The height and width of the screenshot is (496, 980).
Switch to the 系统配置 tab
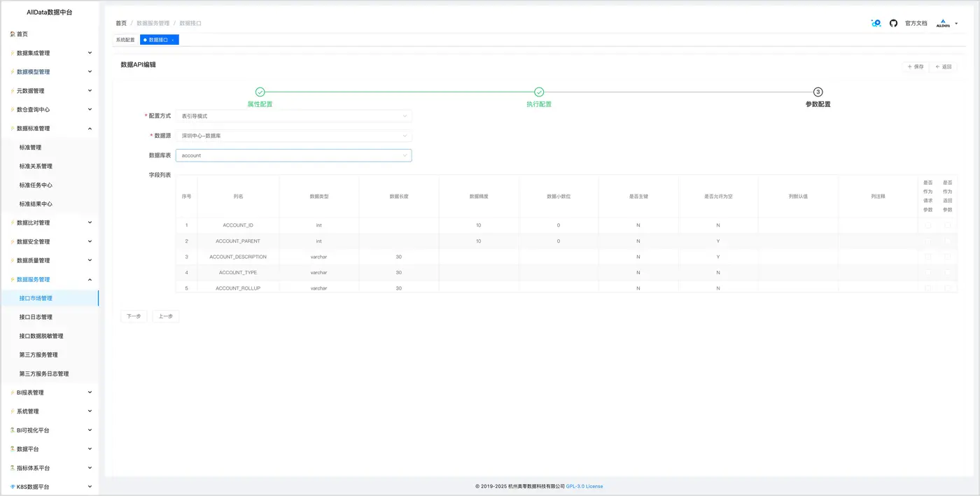coord(125,40)
